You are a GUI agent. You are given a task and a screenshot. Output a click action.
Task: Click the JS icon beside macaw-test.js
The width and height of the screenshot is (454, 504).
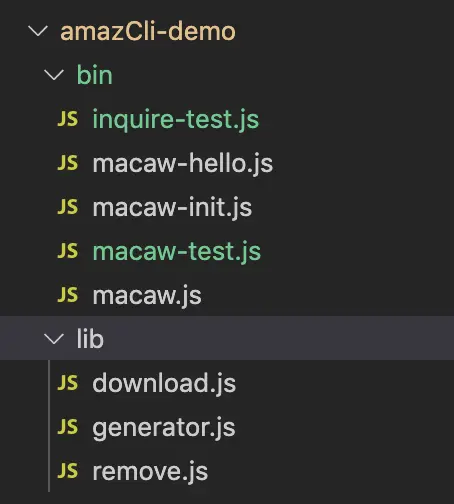click(x=68, y=251)
